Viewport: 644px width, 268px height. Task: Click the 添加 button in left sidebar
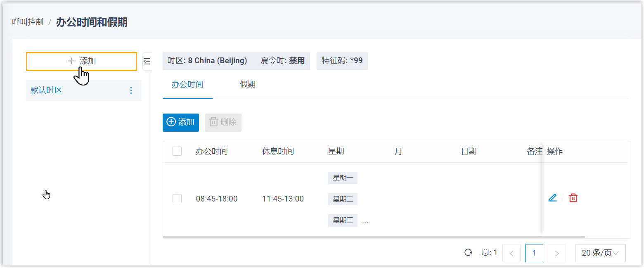pos(81,61)
